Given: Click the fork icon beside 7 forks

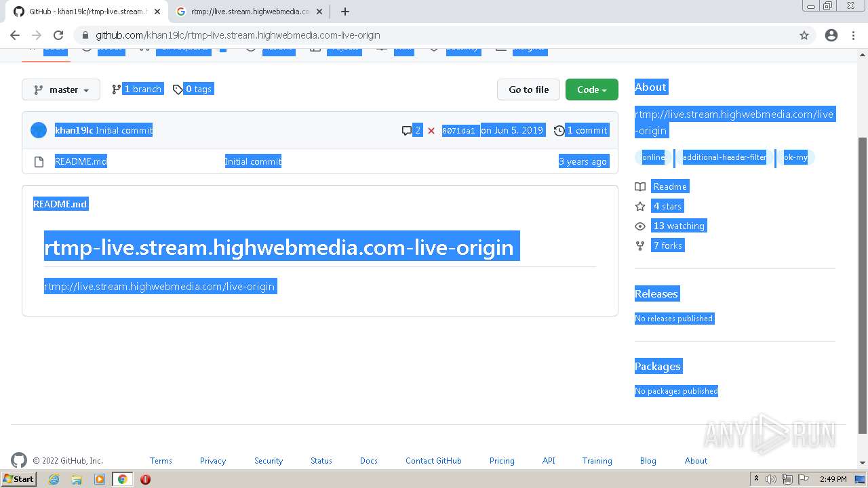Looking at the screenshot, I should click(640, 245).
